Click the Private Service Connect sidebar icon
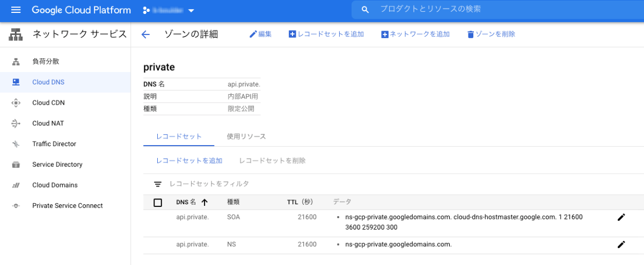The width and height of the screenshot is (644, 265). (16, 206)
